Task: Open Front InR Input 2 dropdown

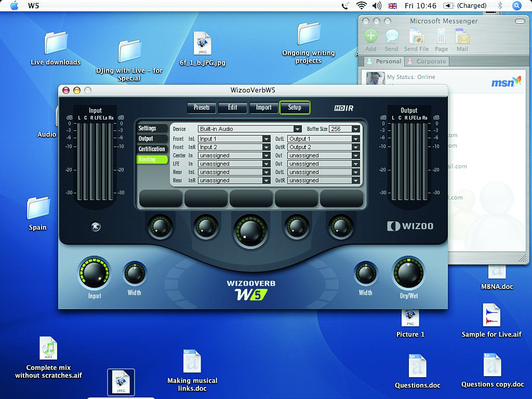Action: point(234,147)
